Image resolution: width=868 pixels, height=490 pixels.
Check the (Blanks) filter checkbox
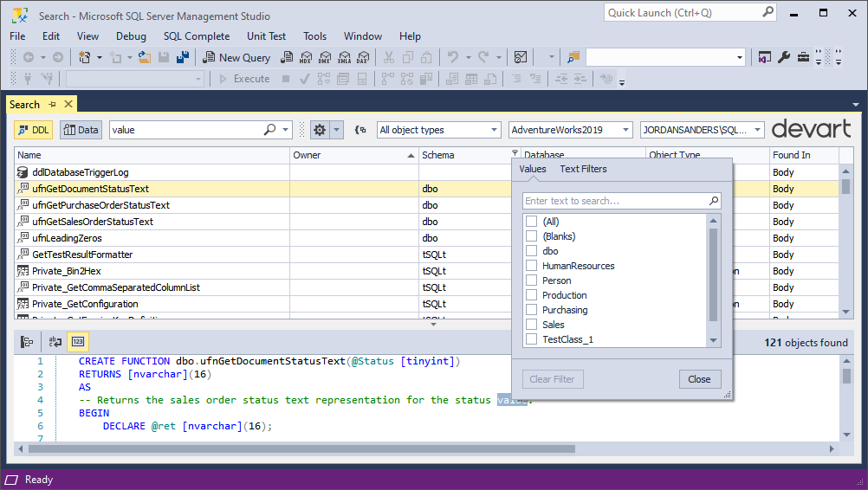[531, 236]
